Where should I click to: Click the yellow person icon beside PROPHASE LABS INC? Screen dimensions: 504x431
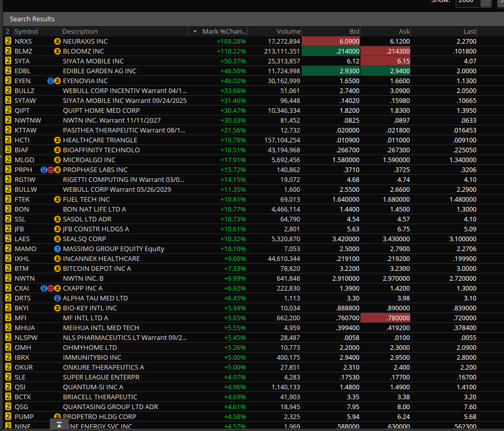point(57,169)
